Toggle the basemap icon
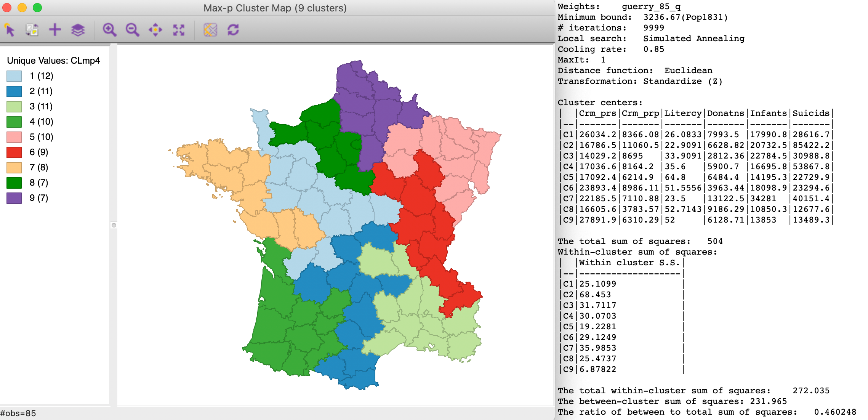 tap(210, 30)
